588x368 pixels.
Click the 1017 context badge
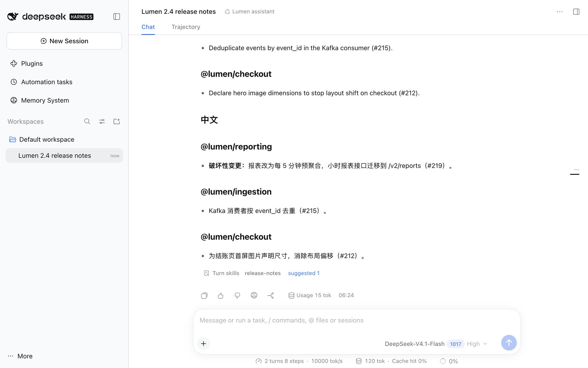(x=455, y=344)
